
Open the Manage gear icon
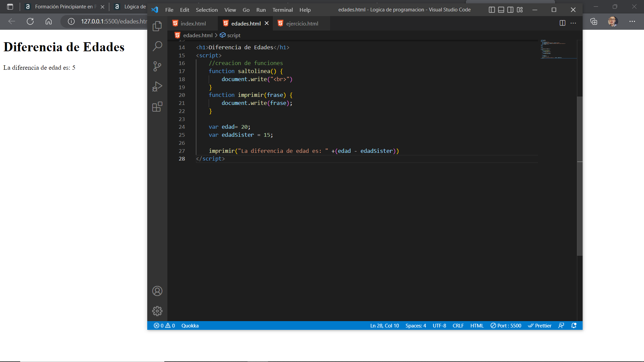coord(157,311)
